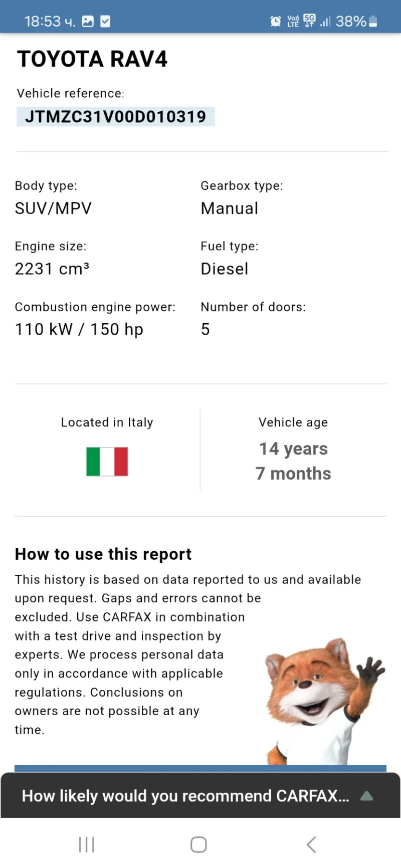Tap the checkmark notification icon

pos(105,21)
